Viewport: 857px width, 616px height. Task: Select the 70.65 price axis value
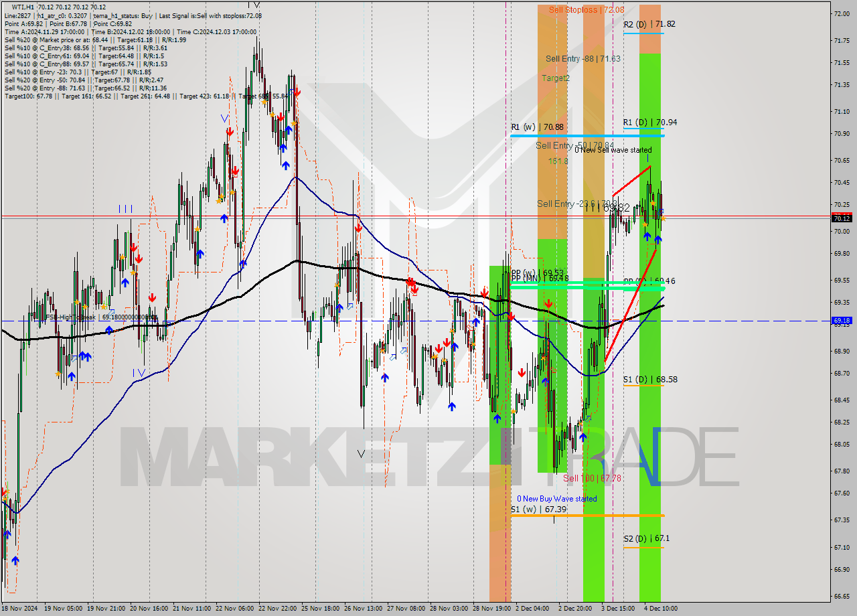tap(842, 161)
